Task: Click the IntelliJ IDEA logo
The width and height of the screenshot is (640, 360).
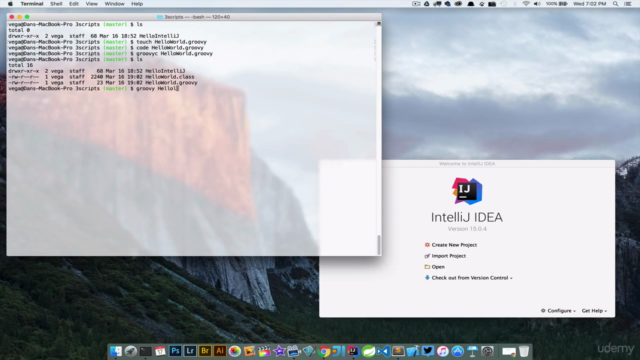Action: 467,191
